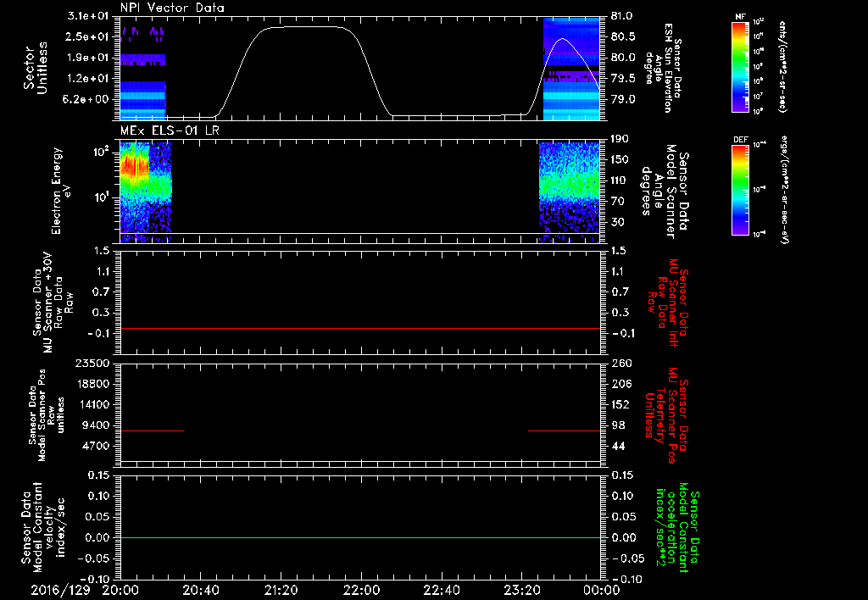Click the red scanner position segment at left
The image size is (868, 600).
(152, 431)
